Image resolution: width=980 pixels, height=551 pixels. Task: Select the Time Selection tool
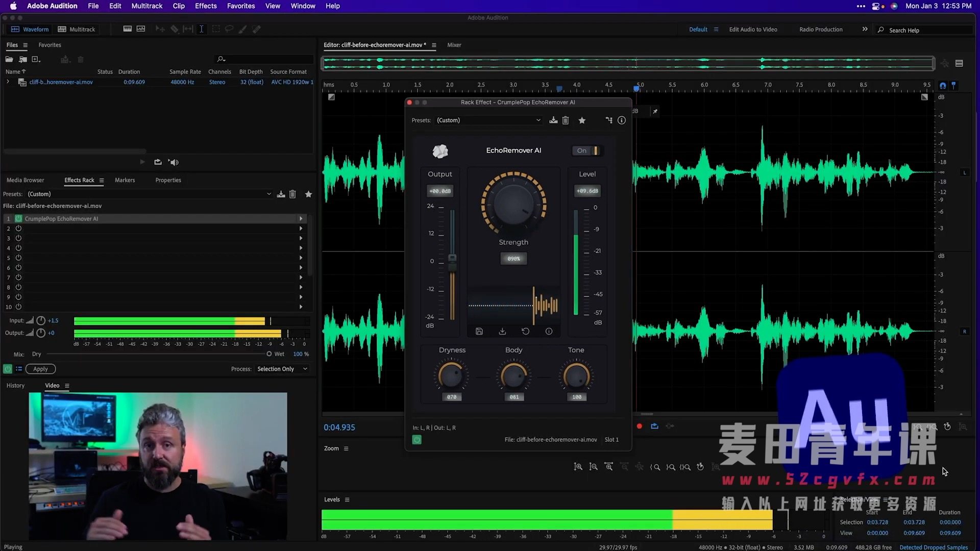pos(202,29)
